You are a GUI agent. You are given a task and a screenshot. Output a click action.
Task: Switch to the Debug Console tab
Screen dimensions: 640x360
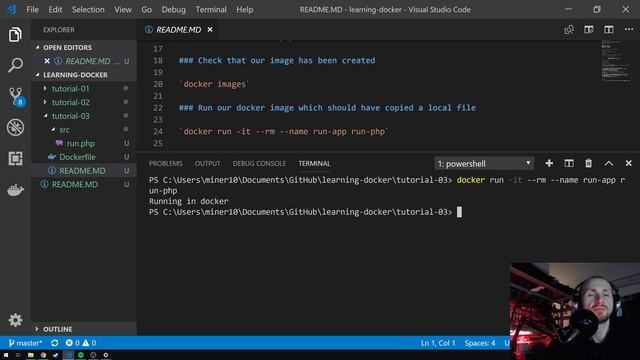click(259, 164)
